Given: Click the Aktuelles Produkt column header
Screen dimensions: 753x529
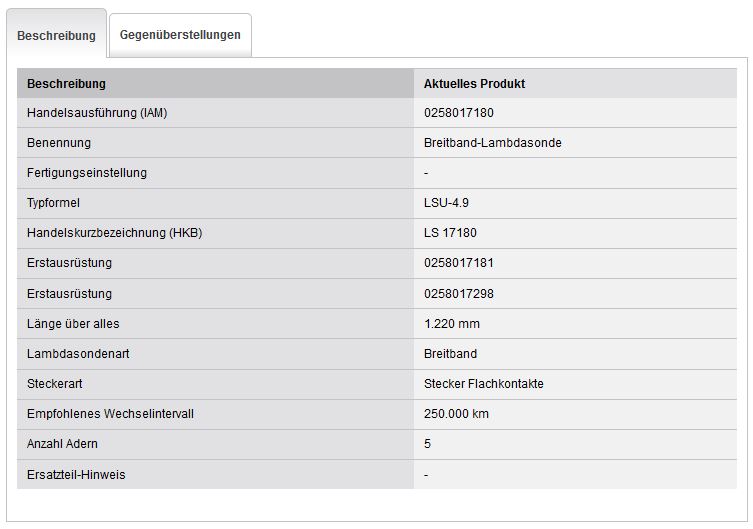Looking at the screenshot, I should [474, 84].
